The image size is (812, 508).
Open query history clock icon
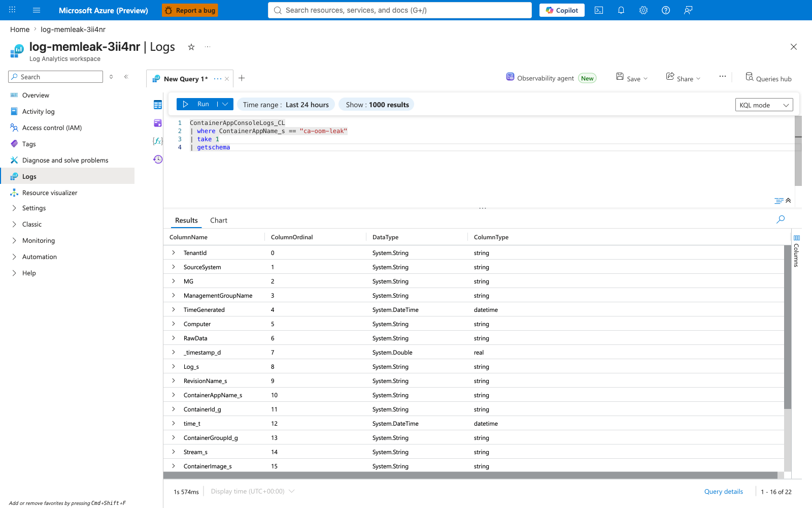click(158, 159)
